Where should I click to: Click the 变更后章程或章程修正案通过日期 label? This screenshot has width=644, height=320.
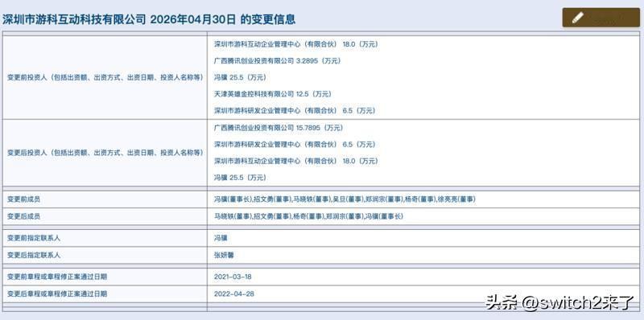(56, 293)
